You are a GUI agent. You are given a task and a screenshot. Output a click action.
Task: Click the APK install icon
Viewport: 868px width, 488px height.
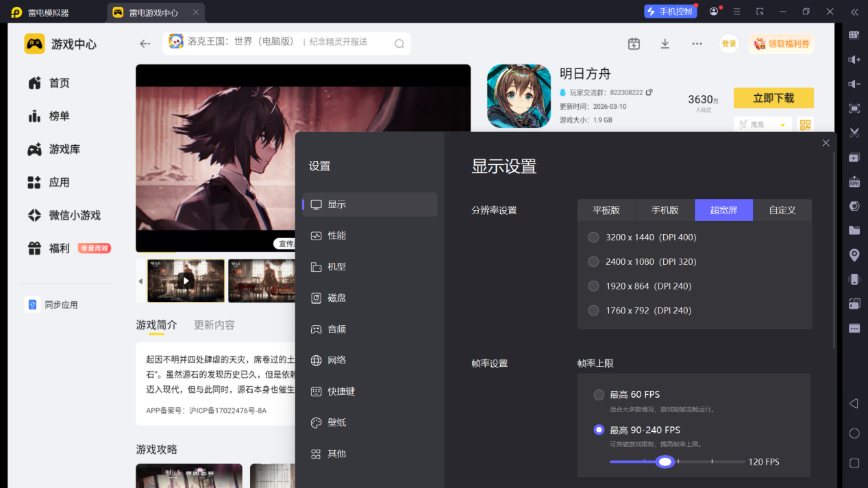(854, 181)
